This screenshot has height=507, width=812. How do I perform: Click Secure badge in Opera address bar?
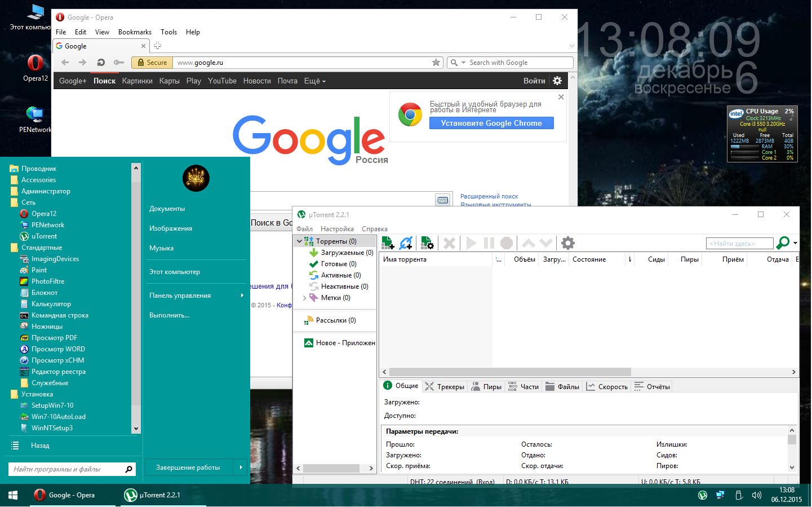coord(152,63)
